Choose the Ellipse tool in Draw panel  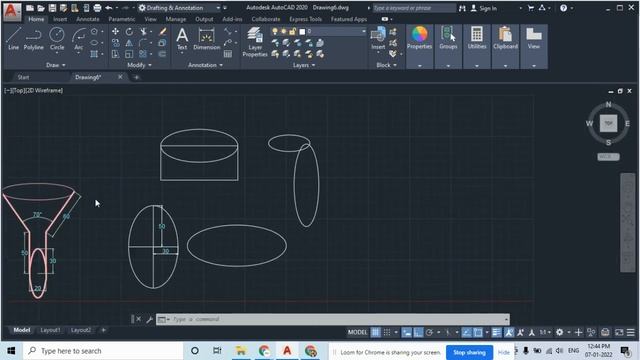point(94,42)
